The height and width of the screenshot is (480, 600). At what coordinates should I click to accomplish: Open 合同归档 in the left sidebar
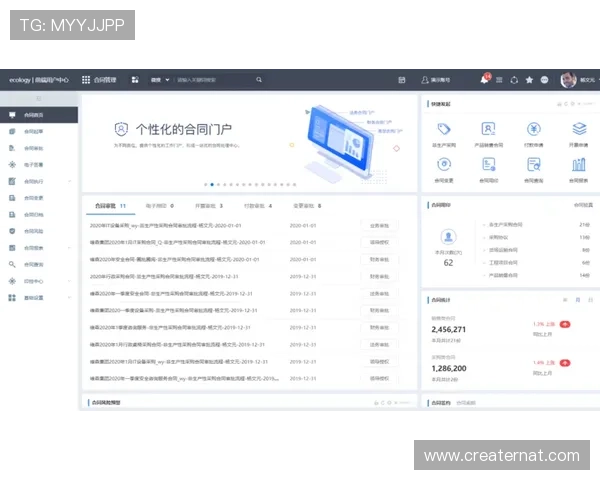coord(39,215)
